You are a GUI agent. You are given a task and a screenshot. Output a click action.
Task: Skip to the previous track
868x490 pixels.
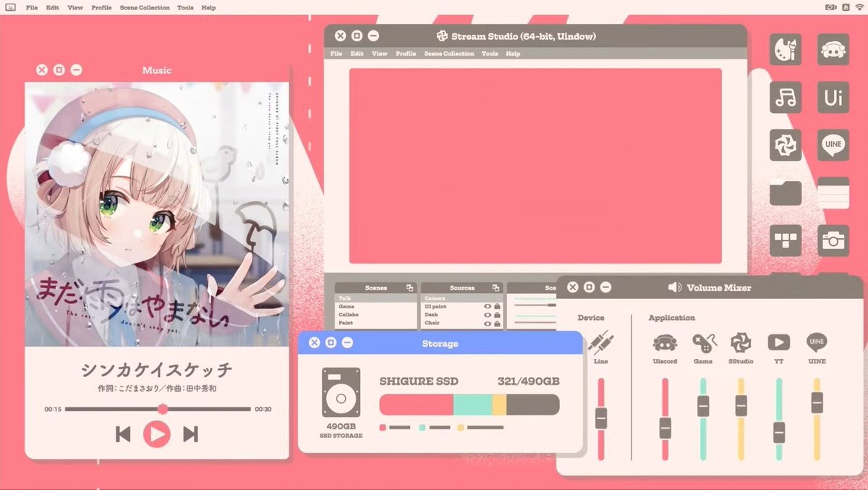click(x=123, y=434)
